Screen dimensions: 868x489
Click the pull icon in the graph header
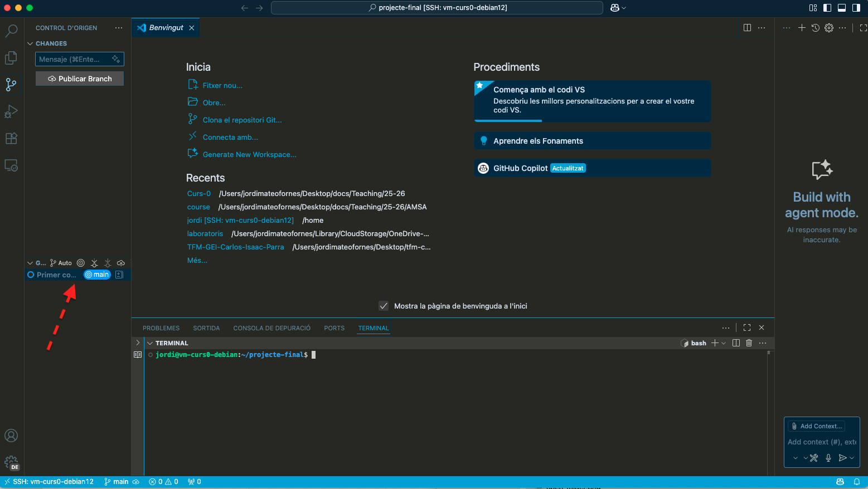[x=108, y=263]
